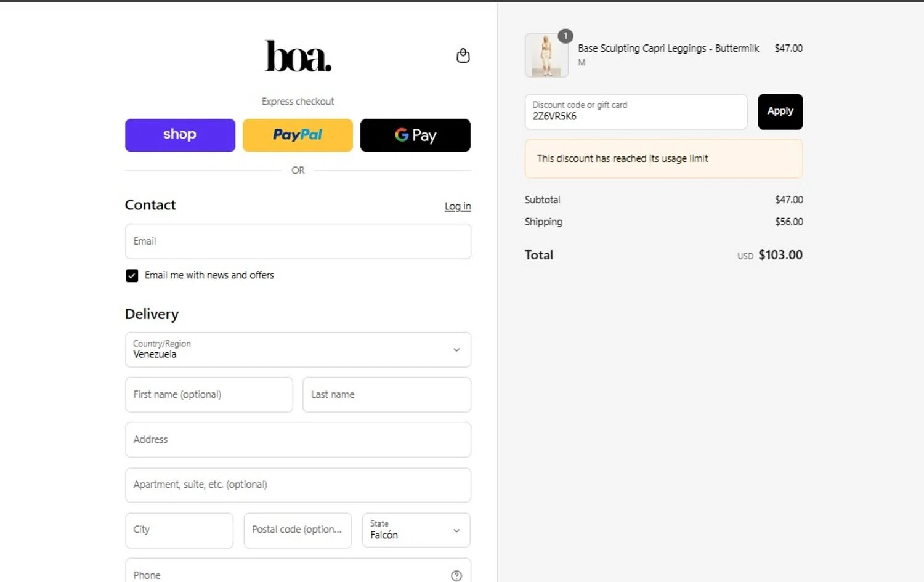
Task: Click the Total amount $103.00
Action: point(780,255)
